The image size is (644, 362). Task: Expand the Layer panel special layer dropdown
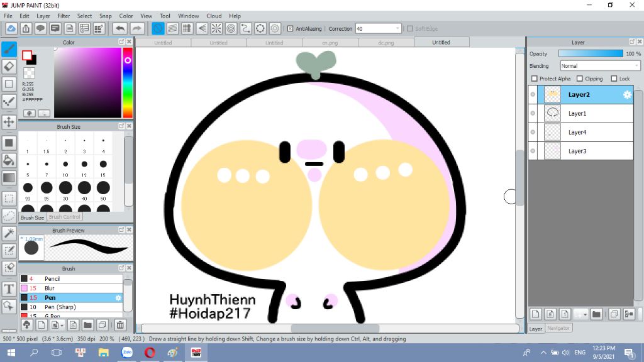(x=585, y=314)
